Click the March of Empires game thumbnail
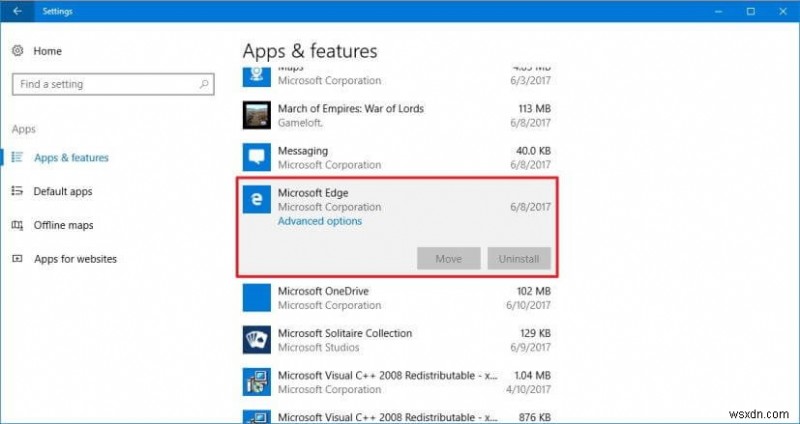The image size is (800, 424). tap(257, 115)
